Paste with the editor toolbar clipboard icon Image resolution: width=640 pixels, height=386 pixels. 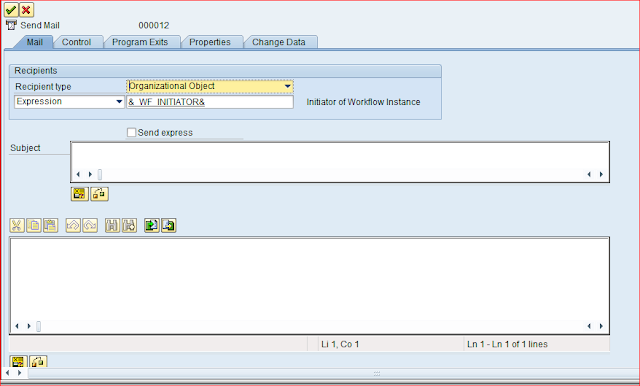tap(50, 225)
